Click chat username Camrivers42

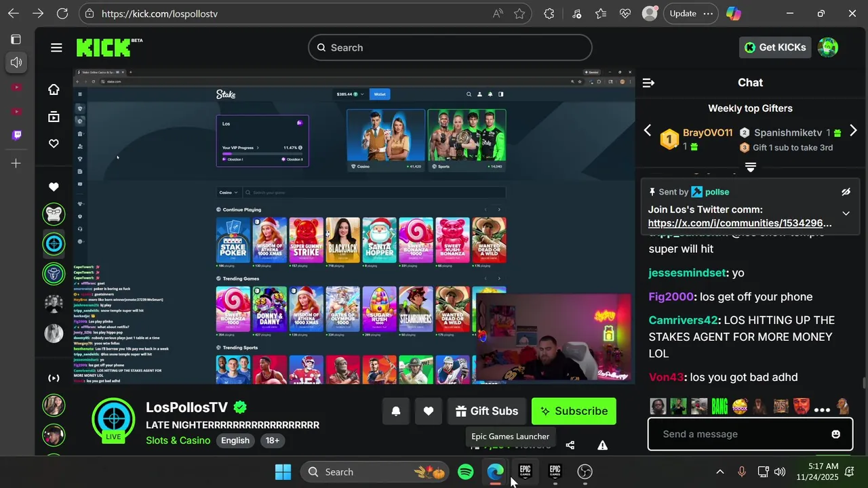[x=683, y=320]
